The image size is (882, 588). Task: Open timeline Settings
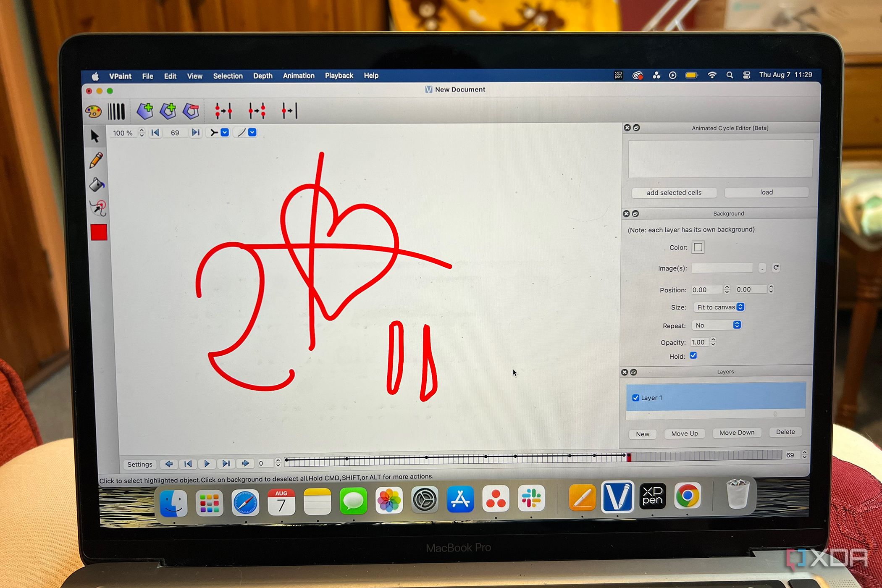(x=140, y=465)
